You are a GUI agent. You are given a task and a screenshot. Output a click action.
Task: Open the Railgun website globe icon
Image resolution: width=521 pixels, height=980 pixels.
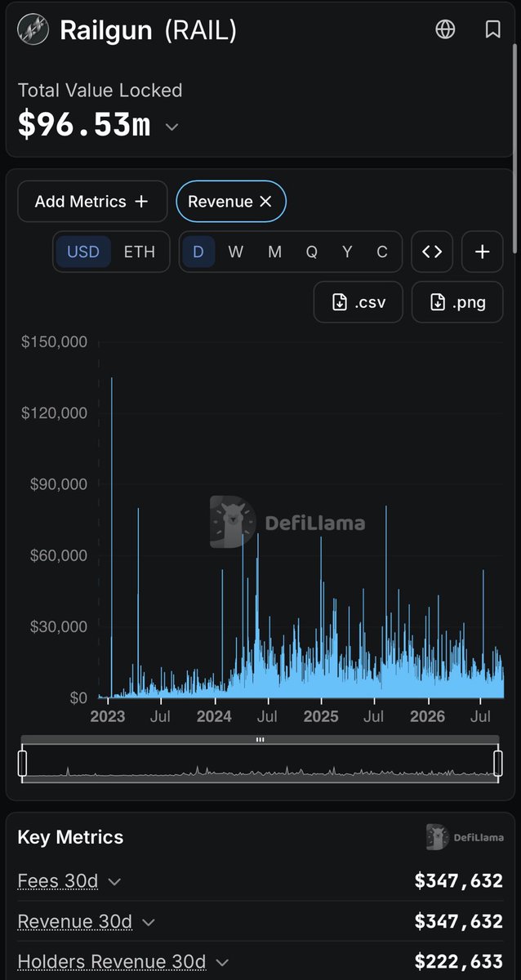click(x=445, y=29)
